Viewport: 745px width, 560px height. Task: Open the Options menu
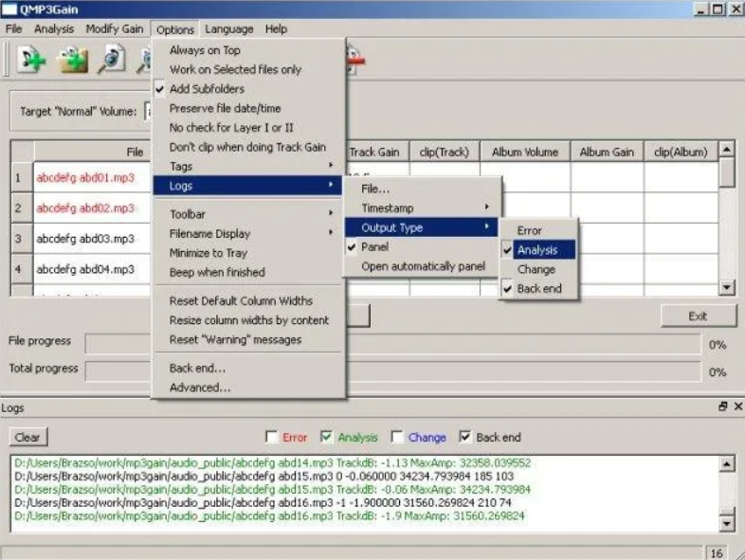(x=175, y=29)
